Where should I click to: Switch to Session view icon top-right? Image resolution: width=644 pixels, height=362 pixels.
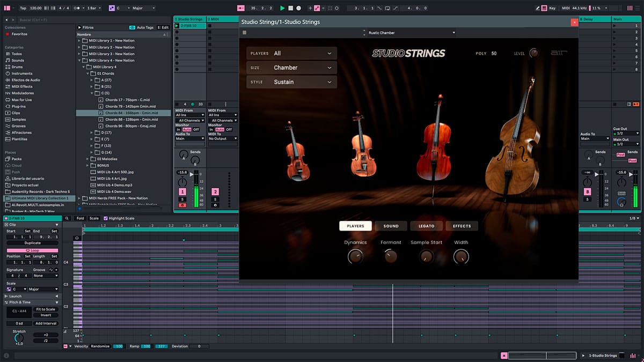pos(629,8)
